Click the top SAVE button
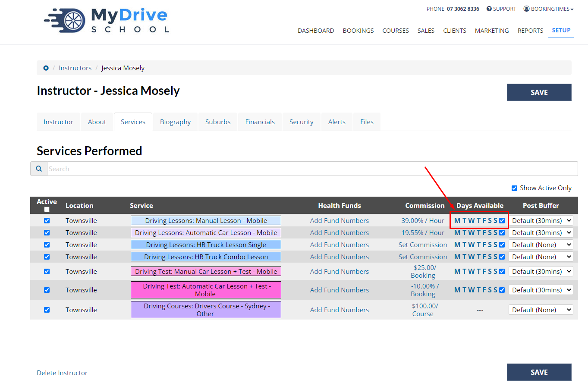 (539, 92)
